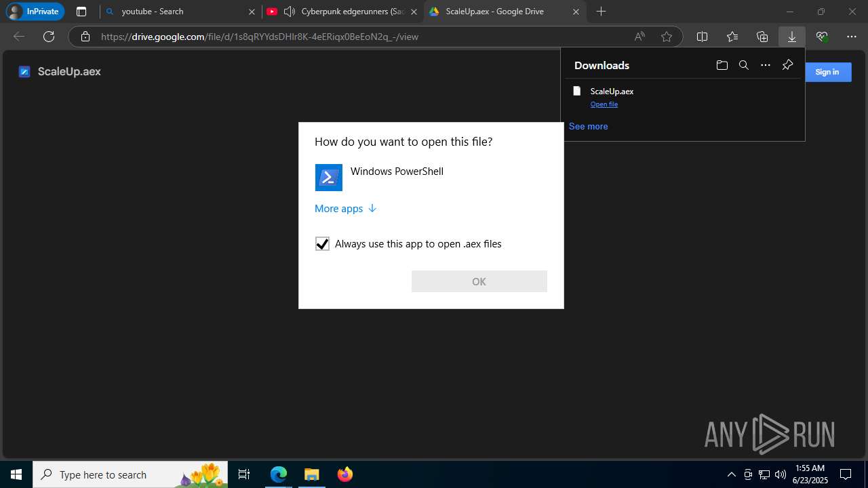Open the clock showing 1:55 AM
Image resolution: width=868 pixels, height=488 pixels.
coord(810,474)
